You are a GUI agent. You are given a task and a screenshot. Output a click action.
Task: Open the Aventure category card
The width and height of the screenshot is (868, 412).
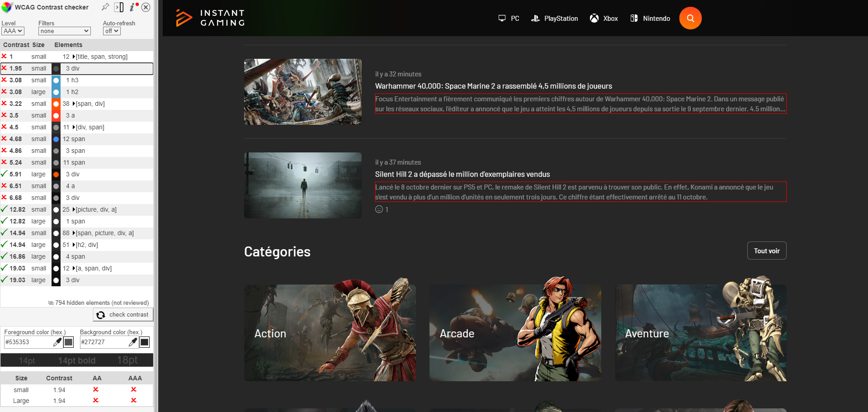coord(701,332)
